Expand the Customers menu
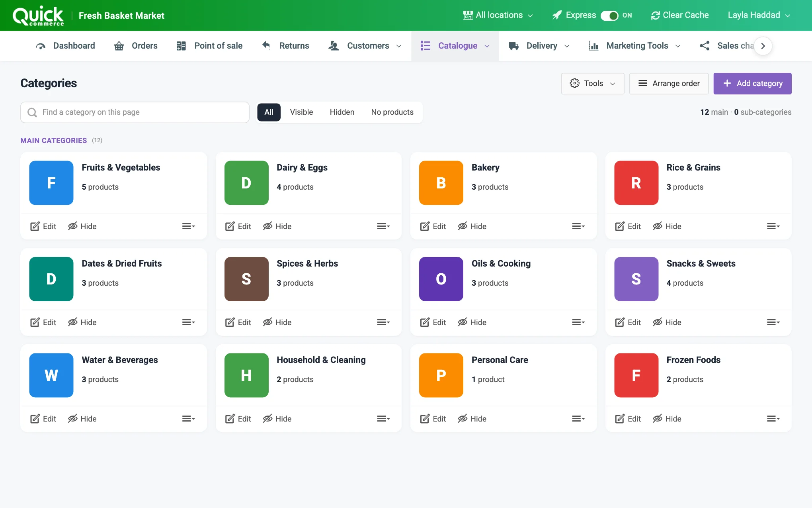 click(365, 46)
